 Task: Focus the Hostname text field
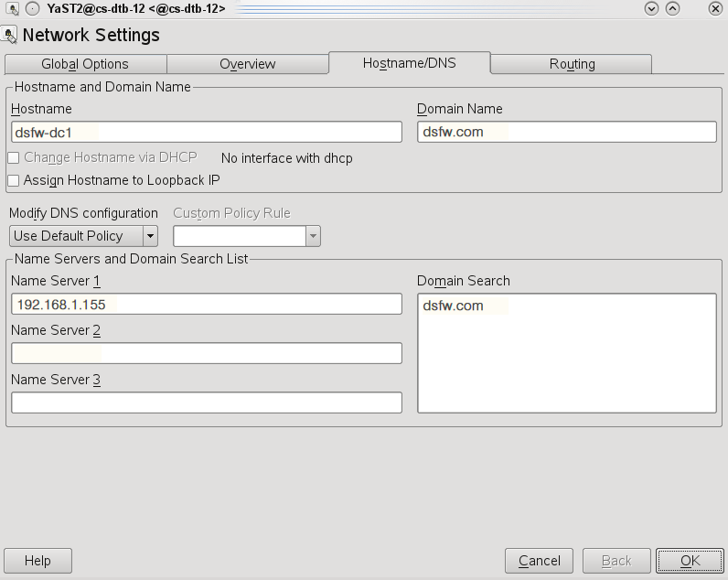tap(206, 132)
